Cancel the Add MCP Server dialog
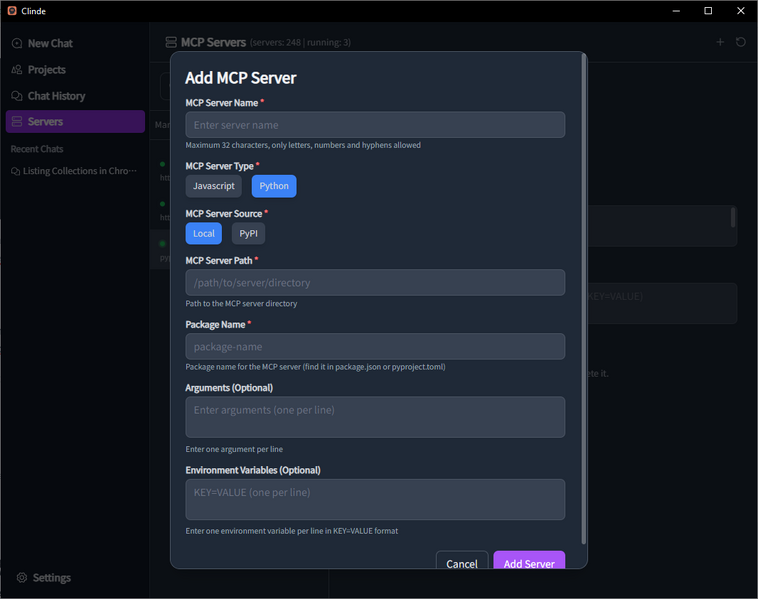Image resolution: width=758 pixels, height=599 pixels. click(462, 561)
